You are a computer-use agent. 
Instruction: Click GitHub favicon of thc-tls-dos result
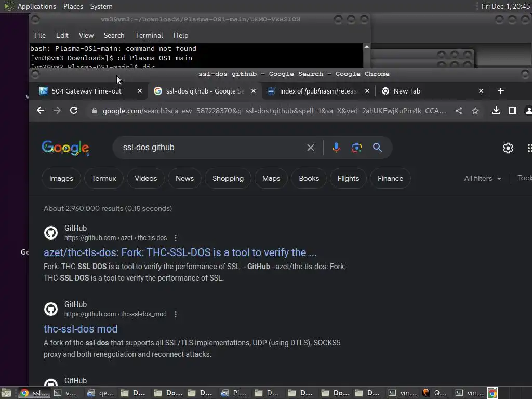click(x=51, y=233)
